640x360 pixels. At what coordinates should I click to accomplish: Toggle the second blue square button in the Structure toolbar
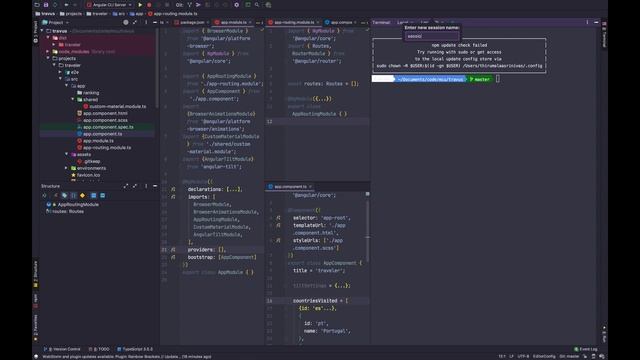coord(102,196)
